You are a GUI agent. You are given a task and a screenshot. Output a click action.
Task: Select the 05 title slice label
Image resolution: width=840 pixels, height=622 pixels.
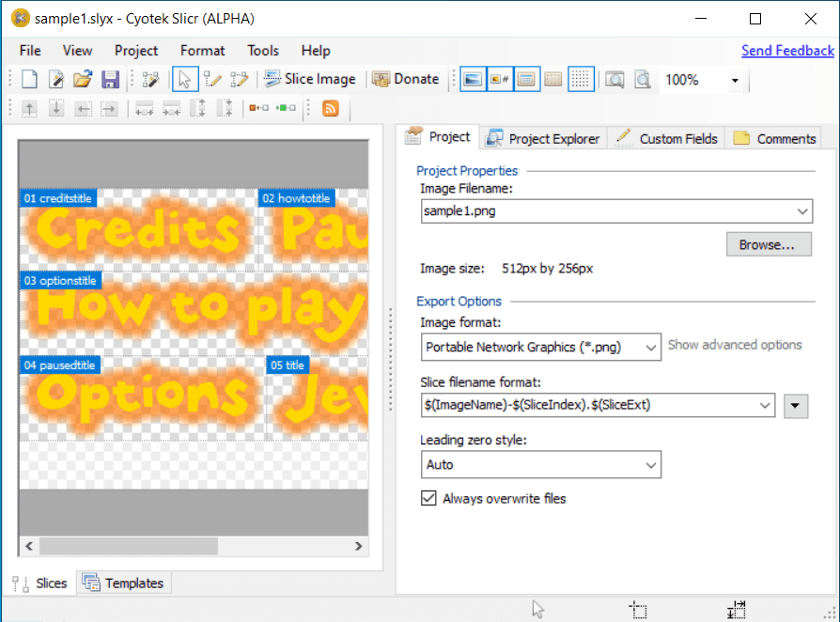click(x=288, y=365)
